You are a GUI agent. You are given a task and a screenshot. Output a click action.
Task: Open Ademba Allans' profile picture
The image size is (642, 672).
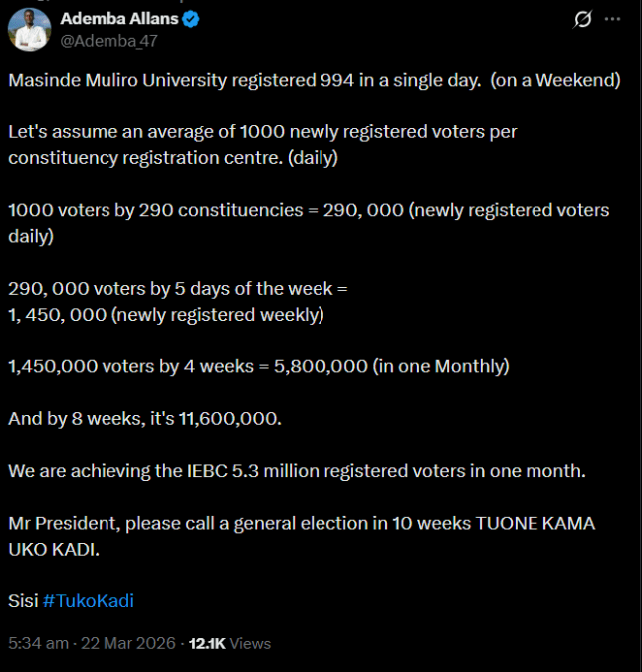click(x=29, y=30)
